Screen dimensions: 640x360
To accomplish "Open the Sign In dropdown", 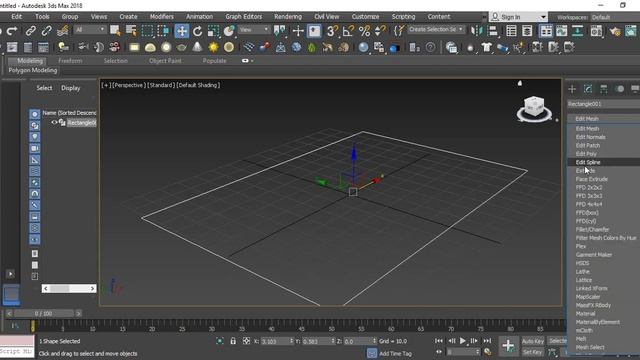I will pos(519,17).
